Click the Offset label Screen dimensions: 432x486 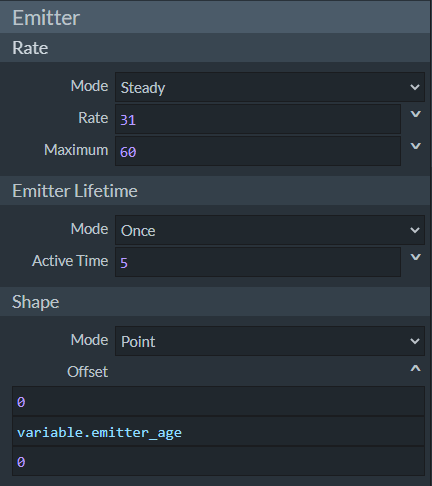(87, 372)
